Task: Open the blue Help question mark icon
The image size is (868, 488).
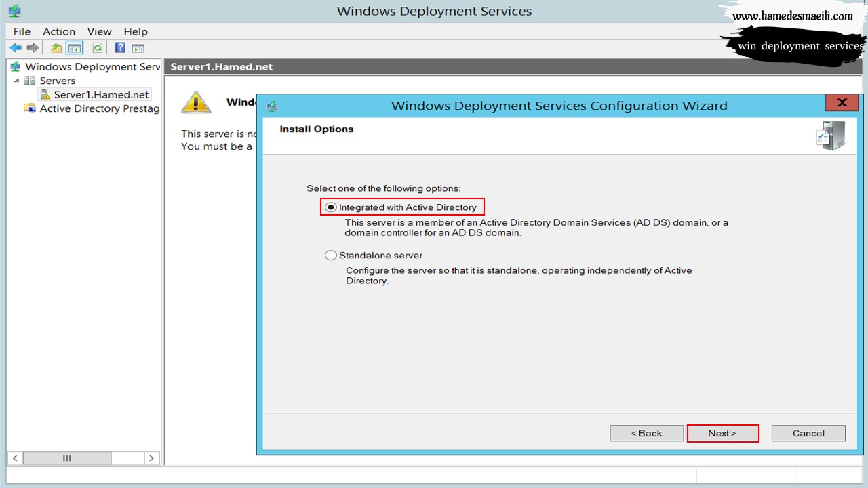Action: pos(120,47)
